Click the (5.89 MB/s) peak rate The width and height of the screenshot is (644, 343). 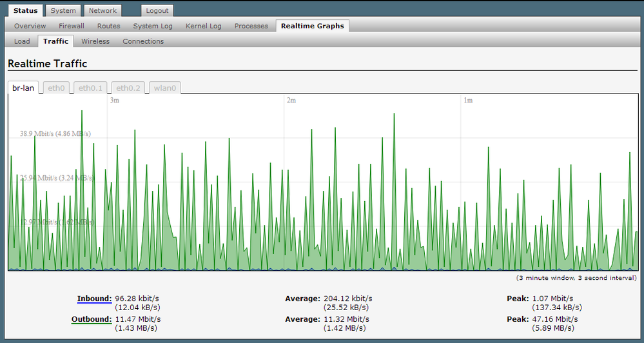[x=553, y=328]
